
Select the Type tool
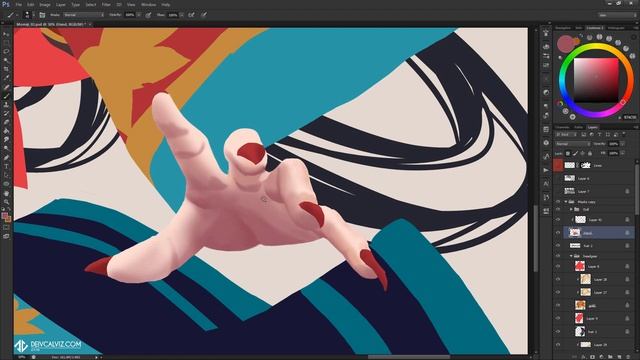pos(6,167)
